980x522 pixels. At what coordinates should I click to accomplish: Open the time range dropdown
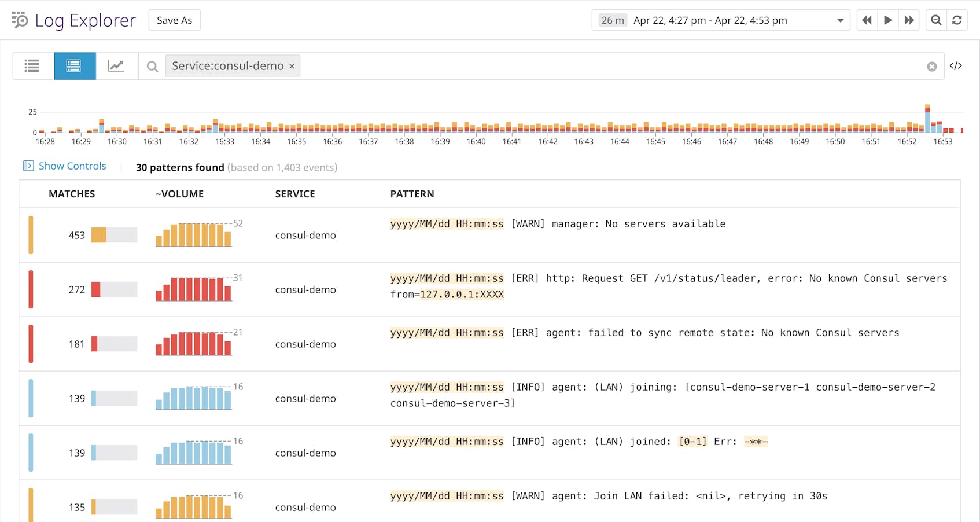pos(840,20)
